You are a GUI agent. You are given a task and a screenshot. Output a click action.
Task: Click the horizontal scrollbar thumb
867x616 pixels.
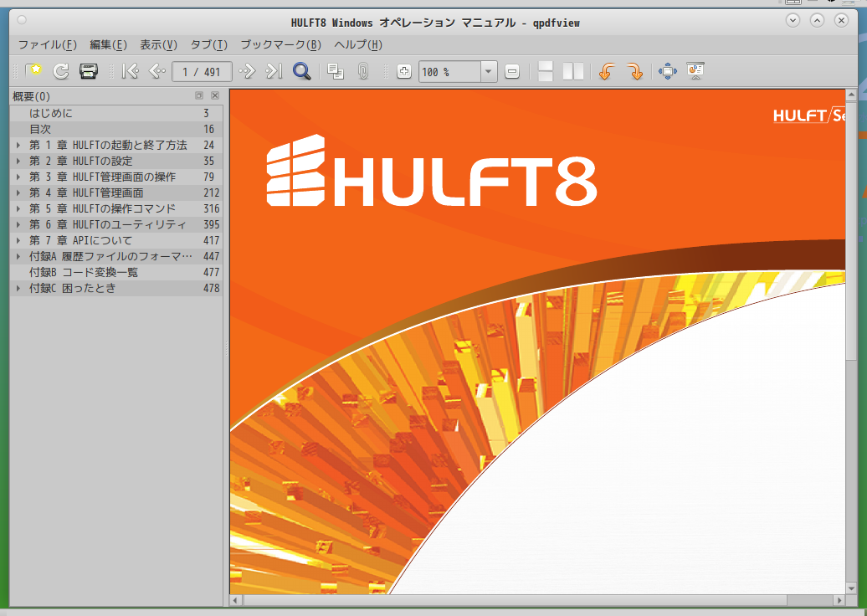coord(516,600)
